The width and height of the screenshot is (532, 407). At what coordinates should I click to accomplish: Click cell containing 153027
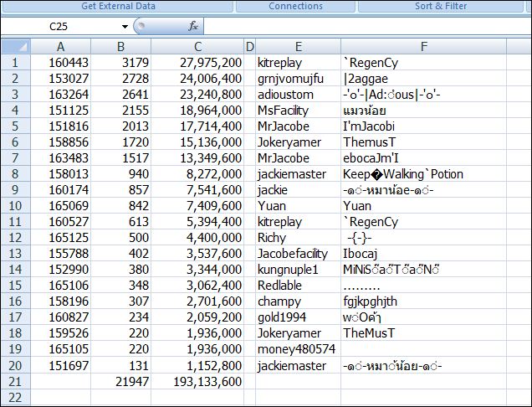click(x=61, y=79)
